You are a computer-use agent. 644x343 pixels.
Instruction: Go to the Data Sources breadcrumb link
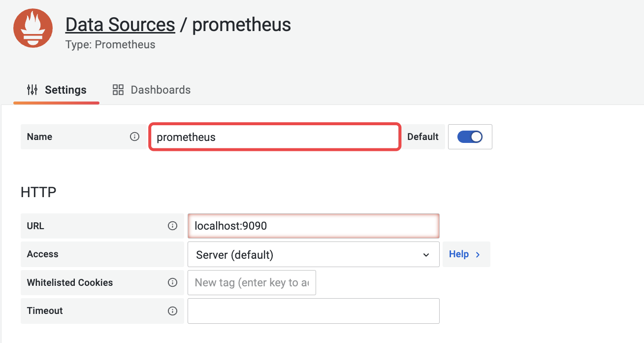pyautogui.click(x=120, y=24)
